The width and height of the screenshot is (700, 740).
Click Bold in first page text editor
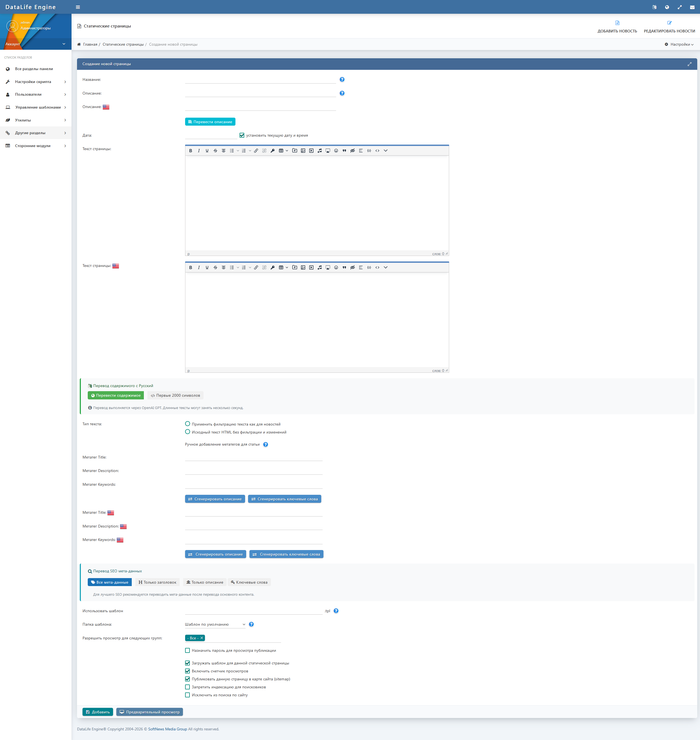[191, 151]
